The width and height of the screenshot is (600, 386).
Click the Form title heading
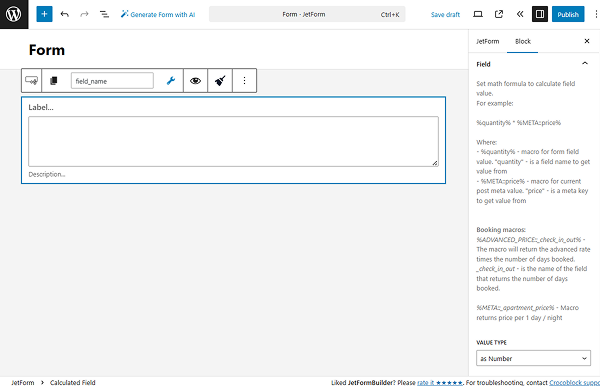(x=47, y=50)
